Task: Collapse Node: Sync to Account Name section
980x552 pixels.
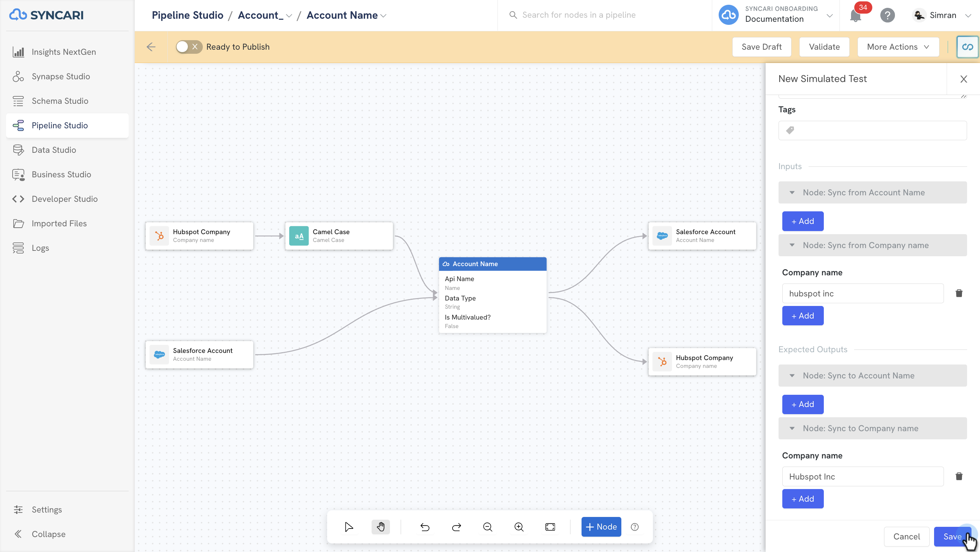Action: pyautogui.click(x=872, y=375)
